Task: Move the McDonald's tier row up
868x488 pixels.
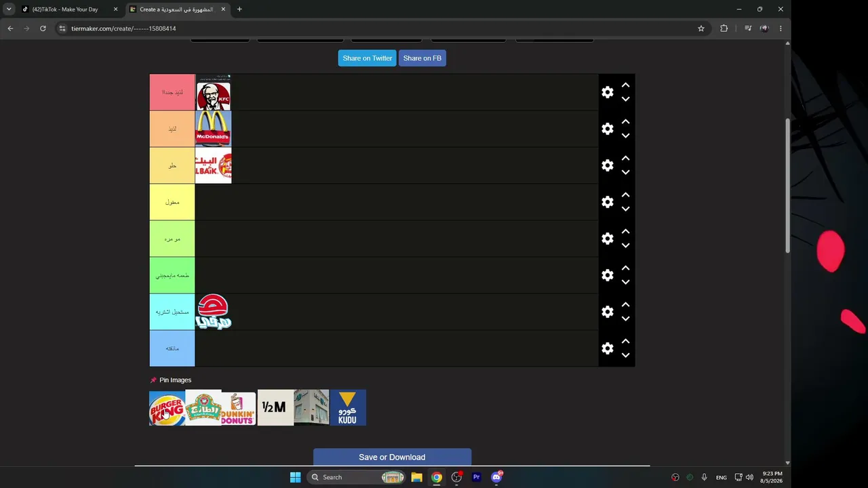Action: click(x=626, y=122)
